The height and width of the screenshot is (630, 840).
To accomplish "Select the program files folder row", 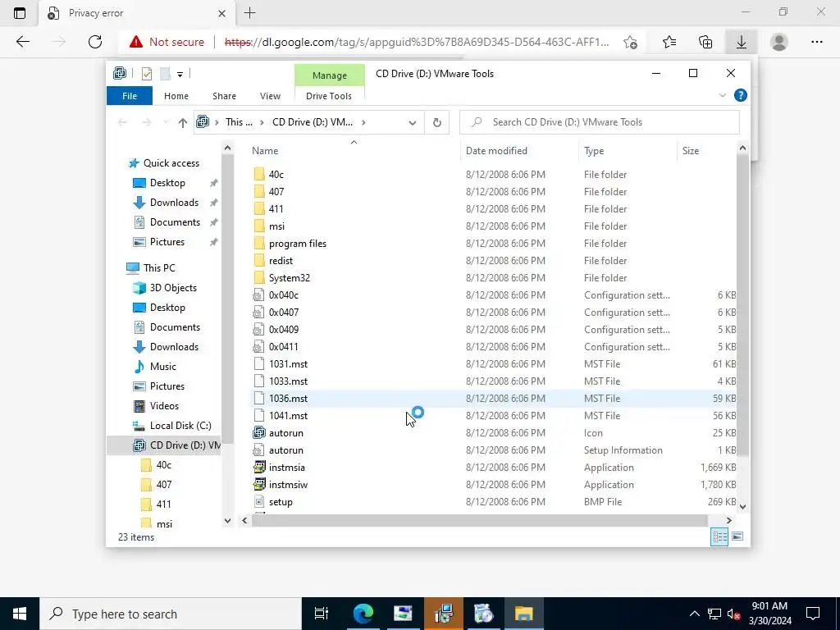I will pyautogui.click(x=494, y=243).
